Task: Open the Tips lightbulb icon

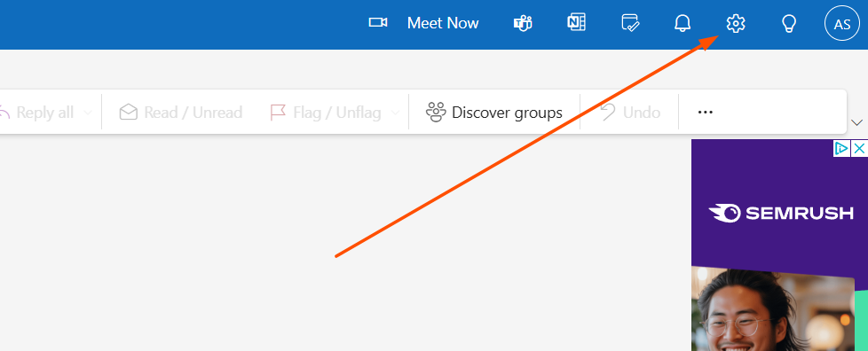Action: point(788,24)
